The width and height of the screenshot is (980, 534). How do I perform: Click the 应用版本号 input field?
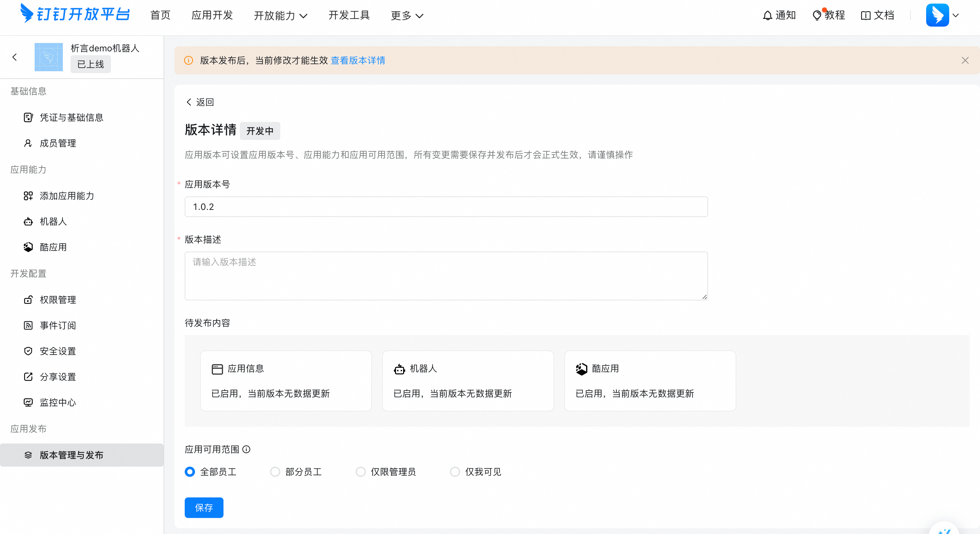(446, 207)
